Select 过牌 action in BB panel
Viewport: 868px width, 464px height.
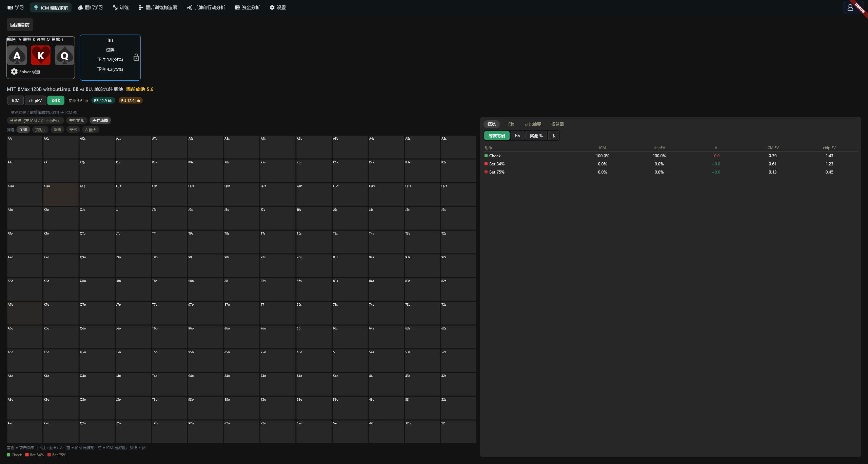tap(110, 50)
